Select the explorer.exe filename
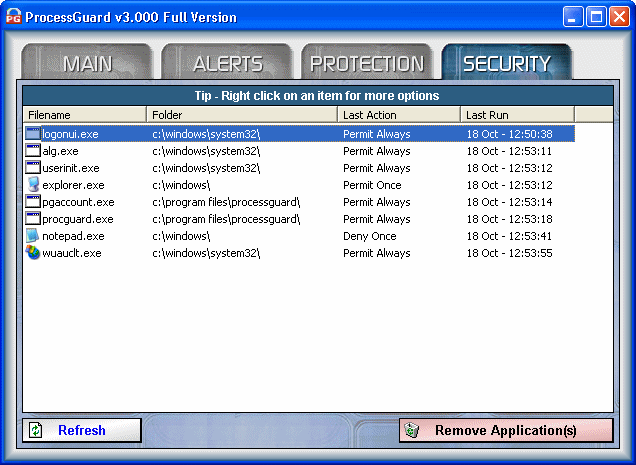636x465 pixels. [73, 185]
